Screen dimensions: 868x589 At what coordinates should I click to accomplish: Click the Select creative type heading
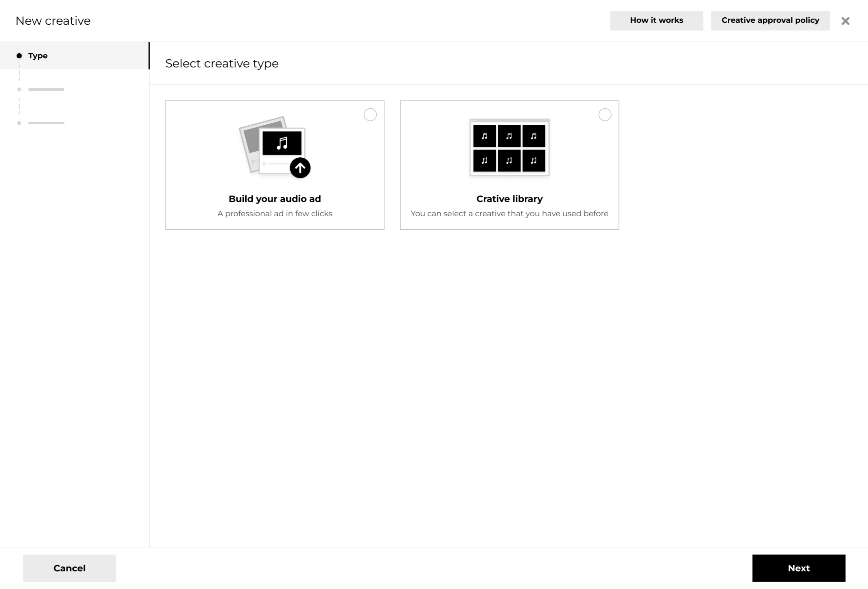pos(222,63)
